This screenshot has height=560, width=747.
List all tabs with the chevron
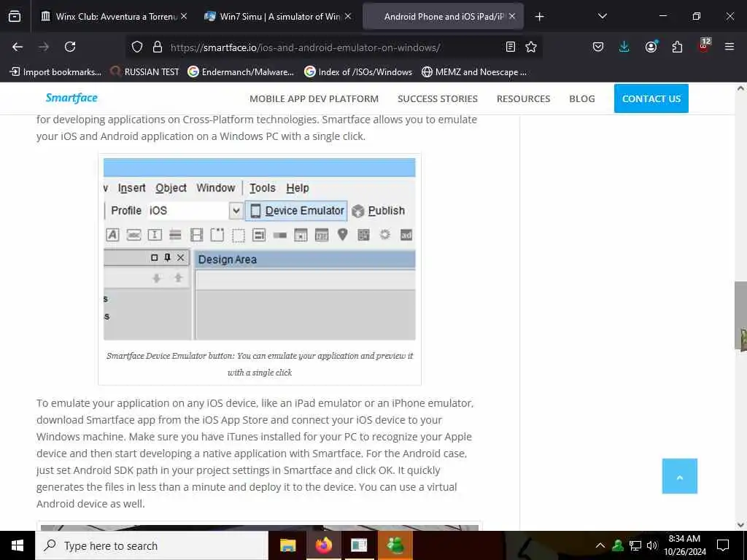(x=602, y=16)
